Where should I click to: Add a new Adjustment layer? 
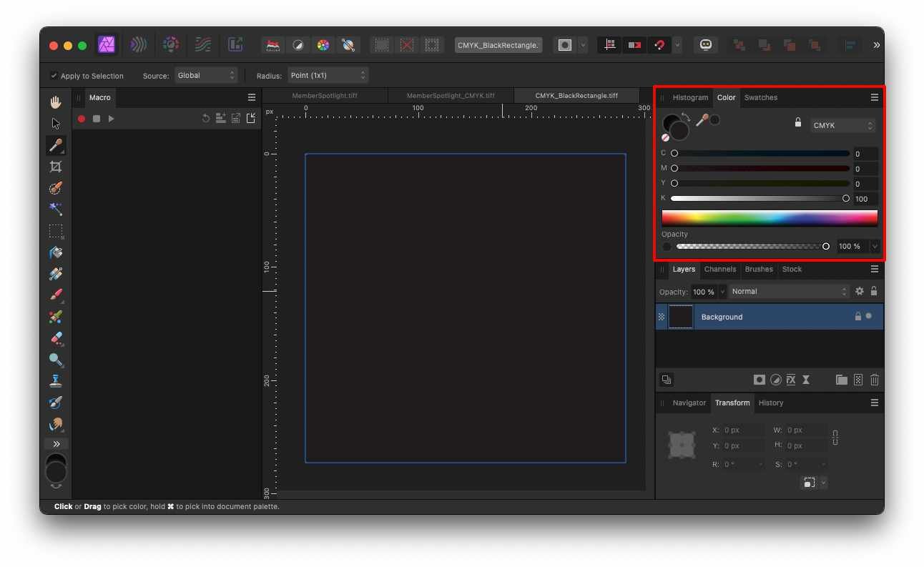coord(775,380)
